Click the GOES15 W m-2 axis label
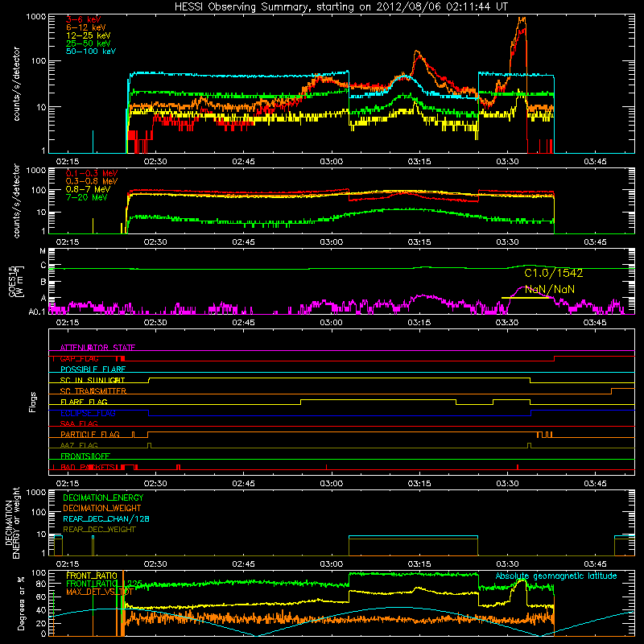This screenshot has height=644, width=644. (16, 281)
